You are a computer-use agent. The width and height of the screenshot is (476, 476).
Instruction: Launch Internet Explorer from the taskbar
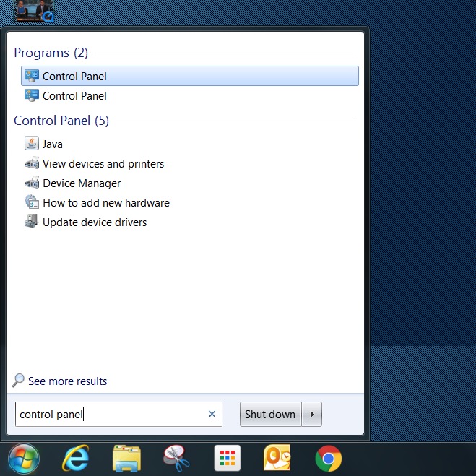(x=76, y=459)
